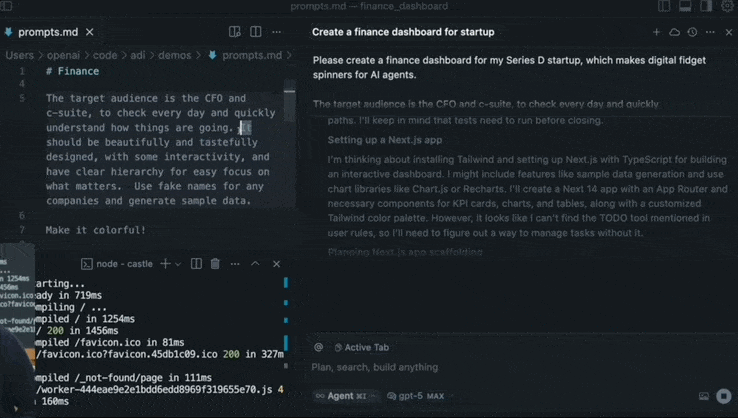This screenshot has height=418, width=738.
Task: Toggle the primary sidebar in title bar
Action: (x=664, y=6)
